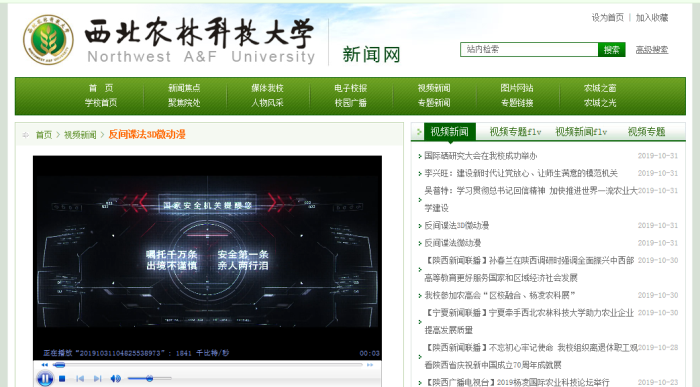The width and height of the screenshot is (700, 387).
Task: Click the 2019-10-23 date text
Action: 658,382
